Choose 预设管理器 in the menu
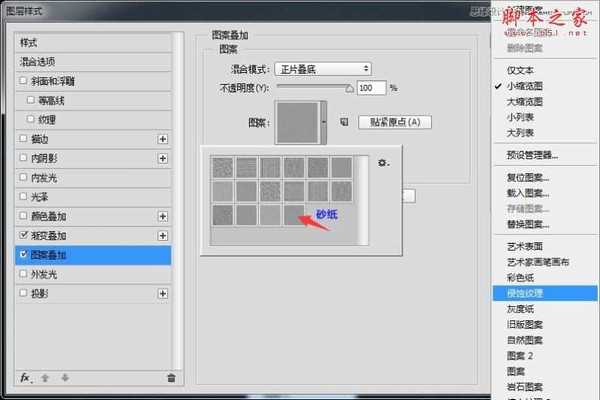Viewport: 600px width, 400px height. coord(532,155)
